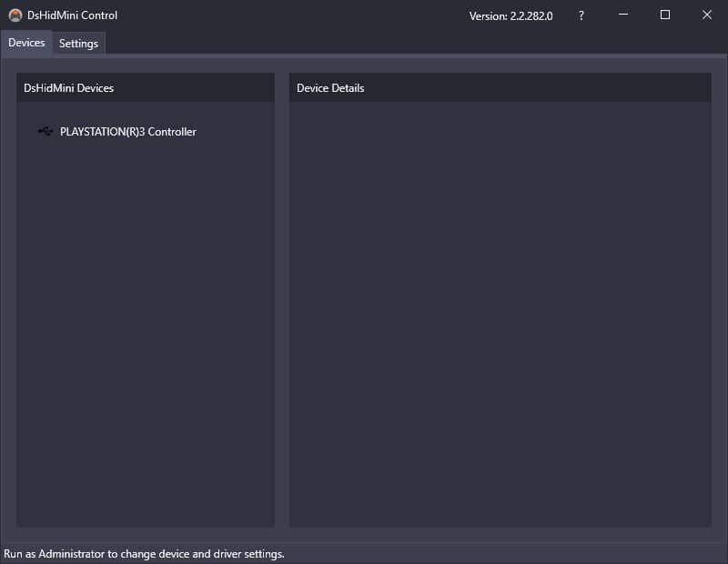Click the Run as Administrator status bar message
Viewport: 728px width, 564px height.
coord(142,553)
